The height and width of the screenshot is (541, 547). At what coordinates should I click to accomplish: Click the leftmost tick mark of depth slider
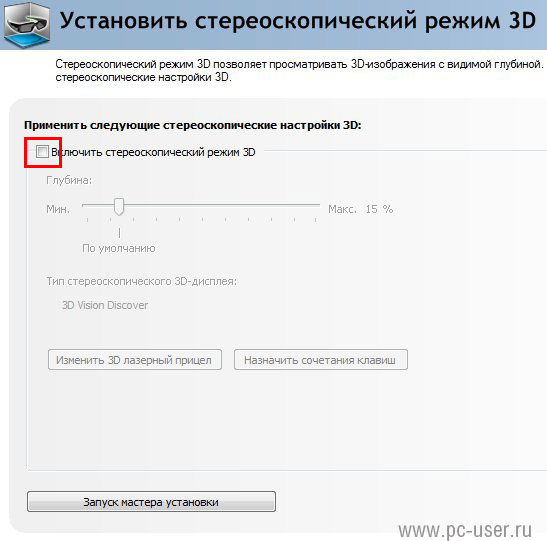pyautogui.click(x=87, y=219)
